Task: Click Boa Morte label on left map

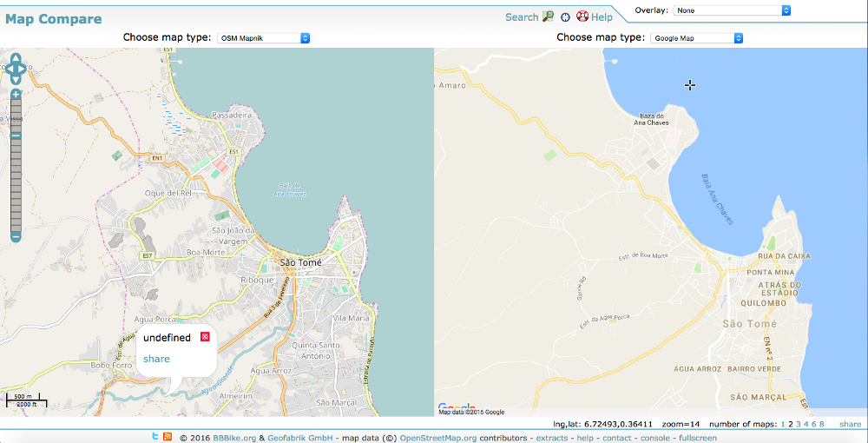Action: click(x=206, y=253)
